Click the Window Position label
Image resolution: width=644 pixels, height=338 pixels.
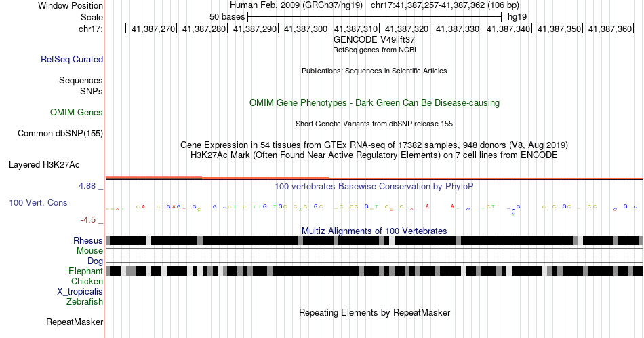pos(71,5)
